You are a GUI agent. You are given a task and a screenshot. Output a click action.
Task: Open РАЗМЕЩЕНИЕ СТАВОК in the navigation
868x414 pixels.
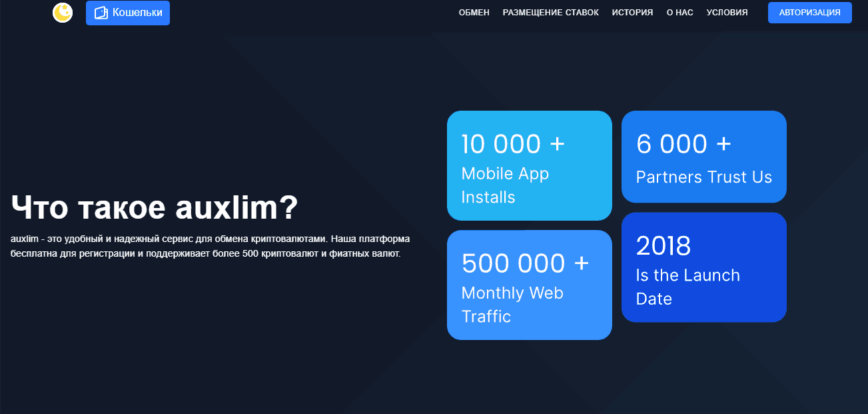(x=550, y=13)
